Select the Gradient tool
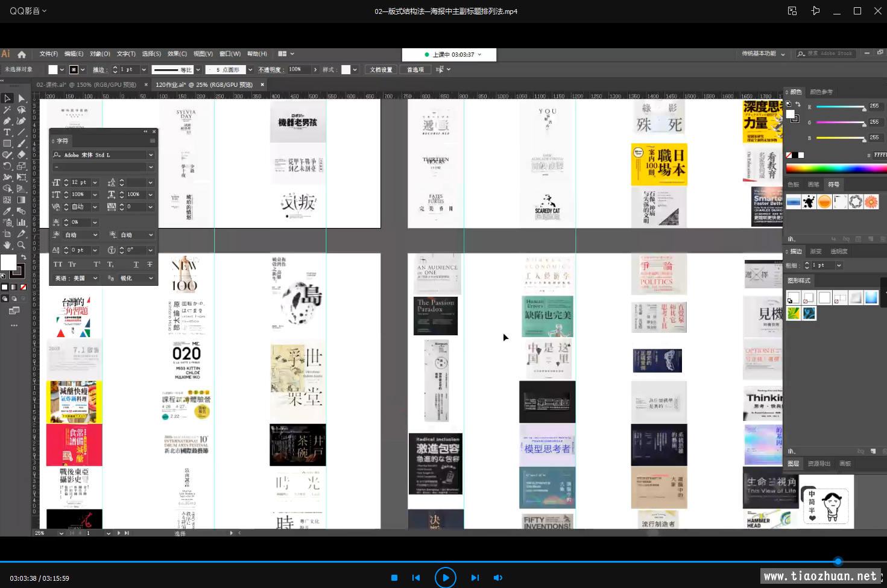This screenshot has height=588, width=887. [x=21, y=200]
